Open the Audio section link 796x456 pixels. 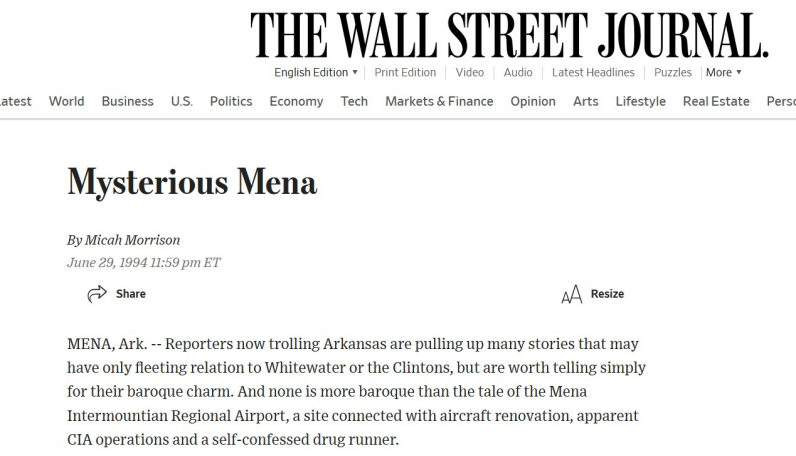coord(518,73)
